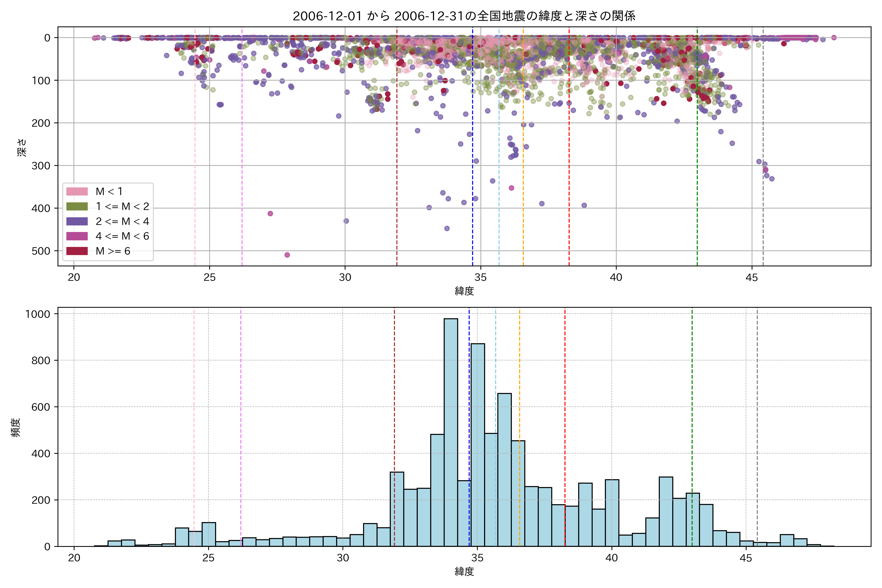Click the green '1 <= M < 2' legend swatch
The width and height of the screenshot is (882, 588).
pos(77,207)
